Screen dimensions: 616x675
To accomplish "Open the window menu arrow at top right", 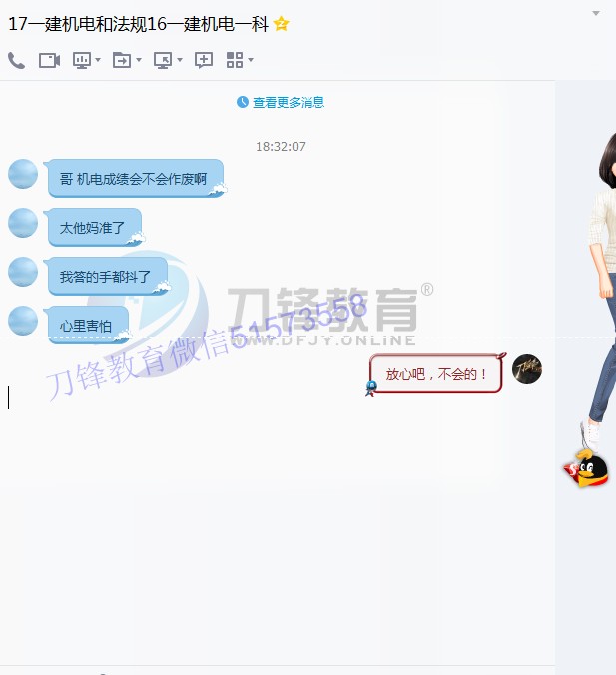I will tap(596, 14).
